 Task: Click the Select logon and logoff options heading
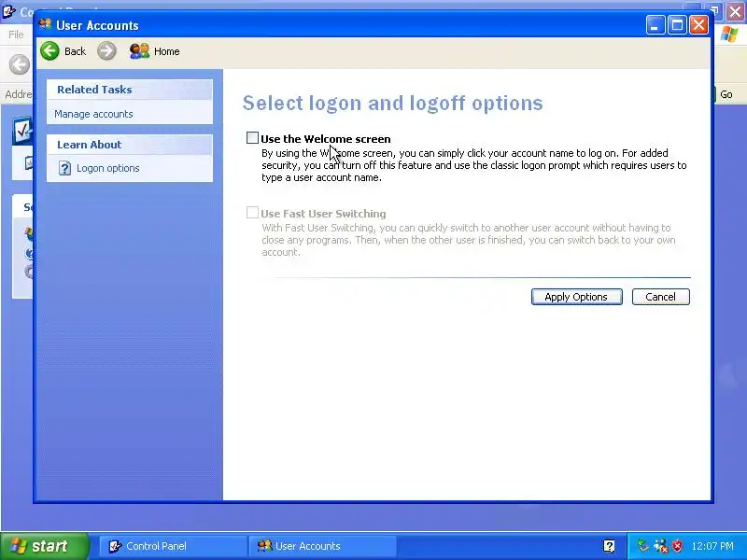pyautogui.click(x=392, y=103)
